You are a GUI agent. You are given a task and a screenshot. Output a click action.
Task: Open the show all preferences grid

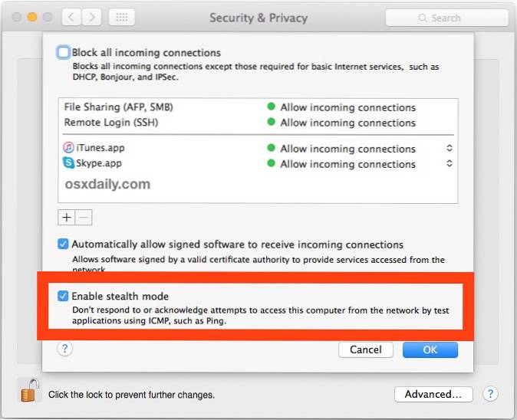pos(121,18)
